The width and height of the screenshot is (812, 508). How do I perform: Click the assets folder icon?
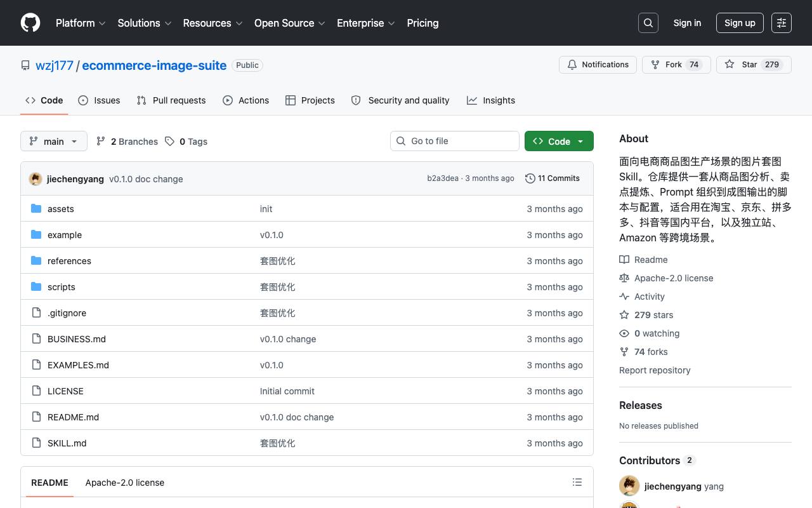click(x=36, y=209)
